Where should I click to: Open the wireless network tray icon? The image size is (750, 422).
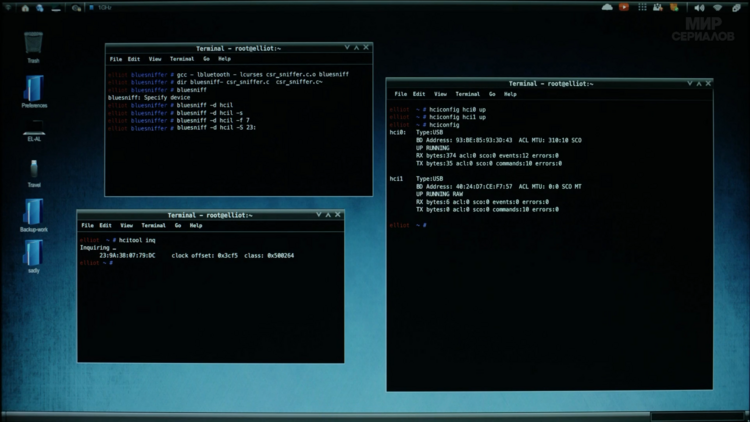pyautogui.click(x=717, y=8)
